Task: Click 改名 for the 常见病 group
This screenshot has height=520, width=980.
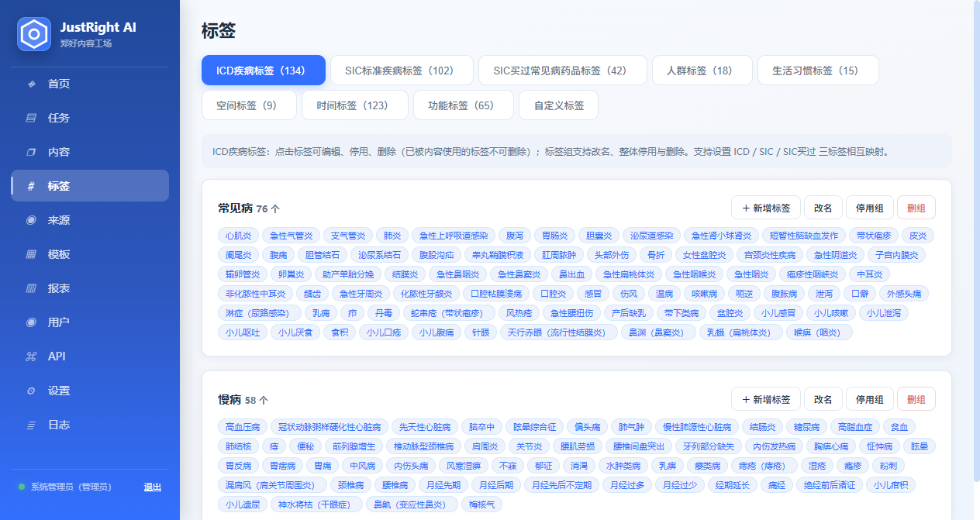Action: tap(823, 208)
